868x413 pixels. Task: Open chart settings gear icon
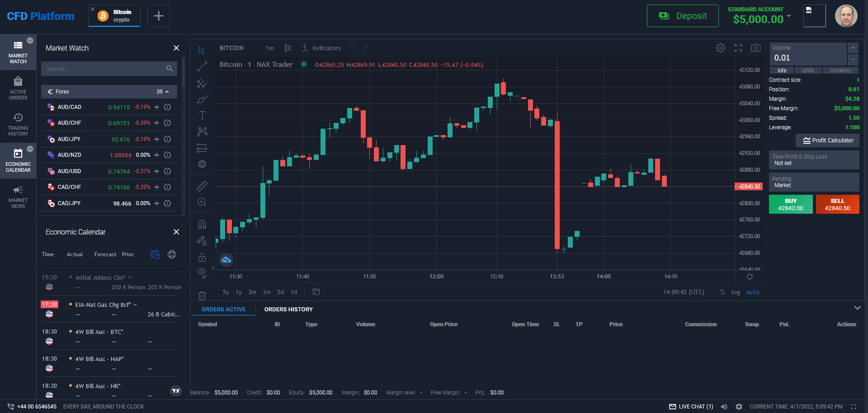(x=721, y=48)
